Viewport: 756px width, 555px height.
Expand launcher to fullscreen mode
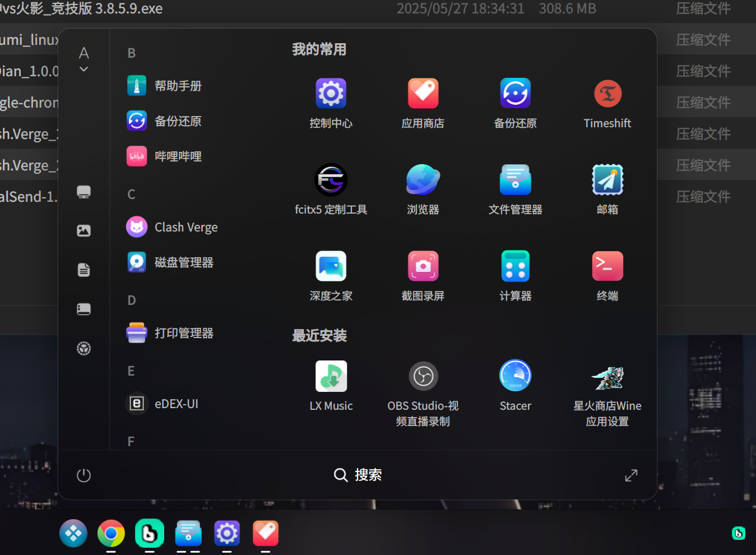(x=631, y=475)
